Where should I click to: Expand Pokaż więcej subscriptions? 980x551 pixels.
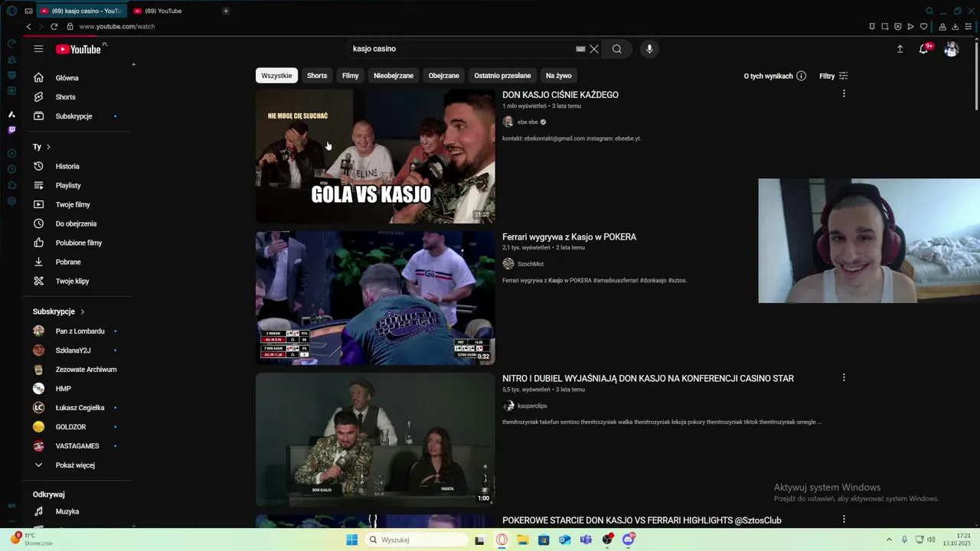coord(75,465)
